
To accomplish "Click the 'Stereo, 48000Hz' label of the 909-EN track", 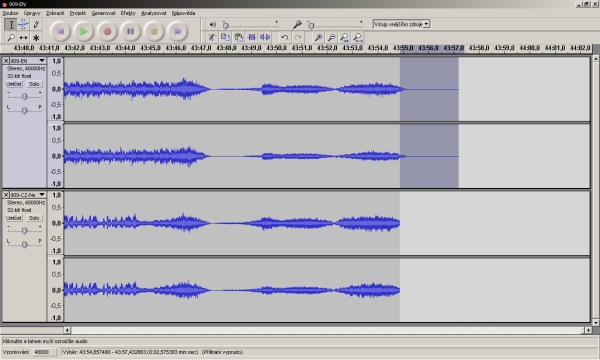I will pyautogui.click(x=26, y=68).
